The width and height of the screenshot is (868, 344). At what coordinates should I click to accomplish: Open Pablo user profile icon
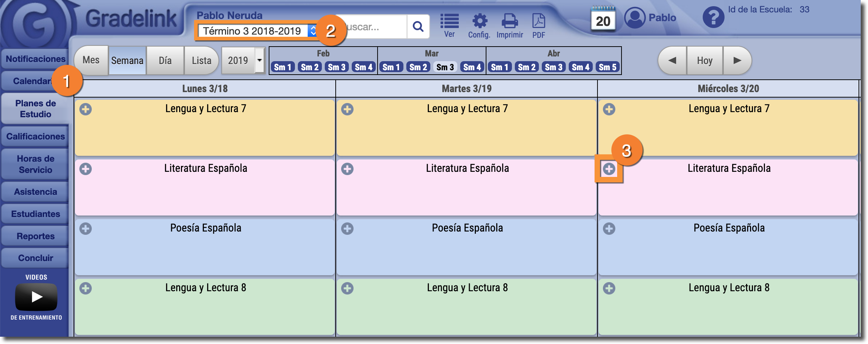point(635,18)
